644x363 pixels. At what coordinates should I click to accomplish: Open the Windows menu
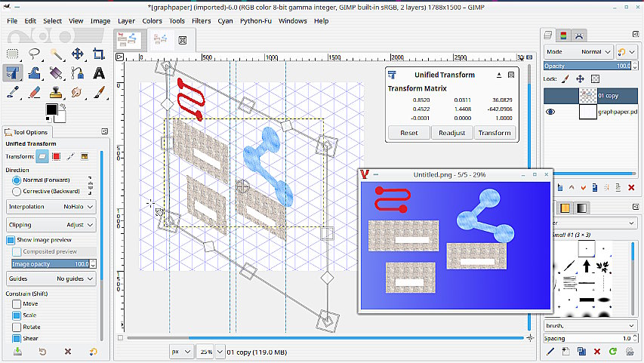pyautogui.click(x=292, y=21)
